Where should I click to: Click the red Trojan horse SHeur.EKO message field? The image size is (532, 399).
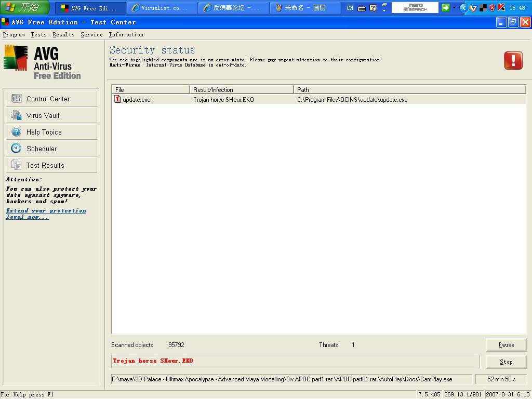click(x=296, y=362)
